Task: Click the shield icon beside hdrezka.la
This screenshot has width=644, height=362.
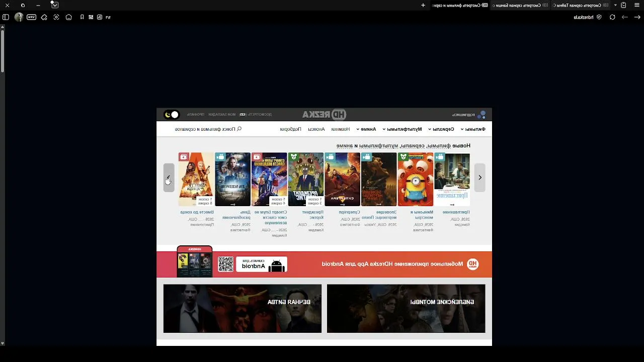Action: [x=598, y=17]
